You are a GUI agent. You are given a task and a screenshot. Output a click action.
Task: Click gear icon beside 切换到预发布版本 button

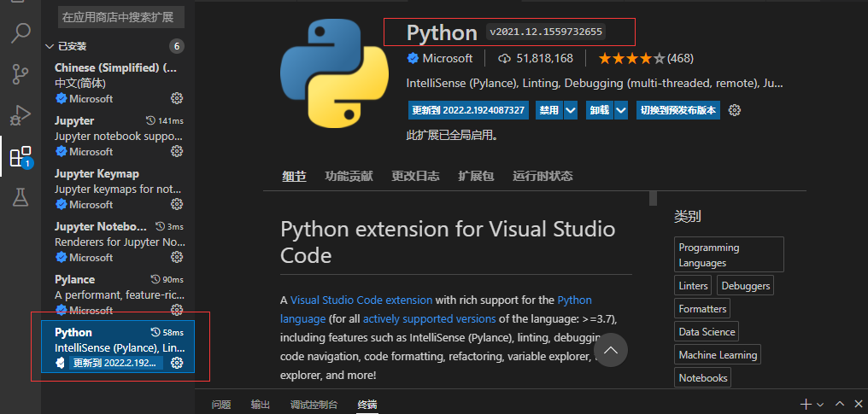coord(735,110)
